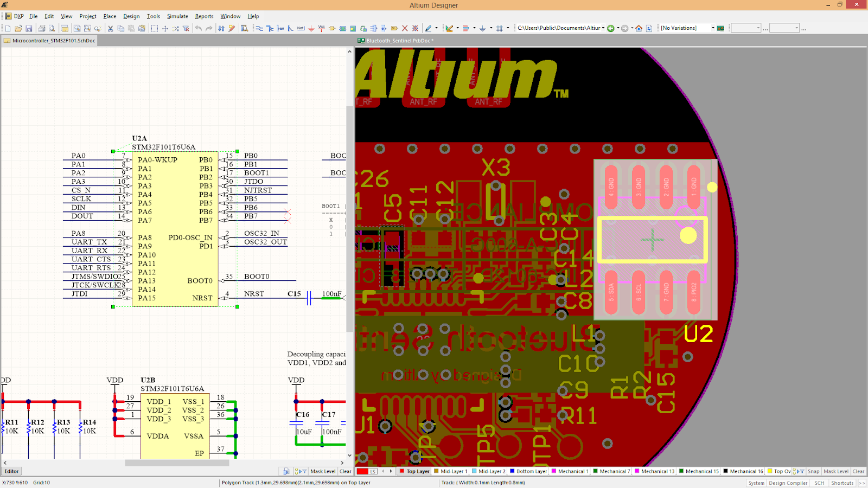Click the green Back navigation arrow
The image size is (868, 488).
611,28
